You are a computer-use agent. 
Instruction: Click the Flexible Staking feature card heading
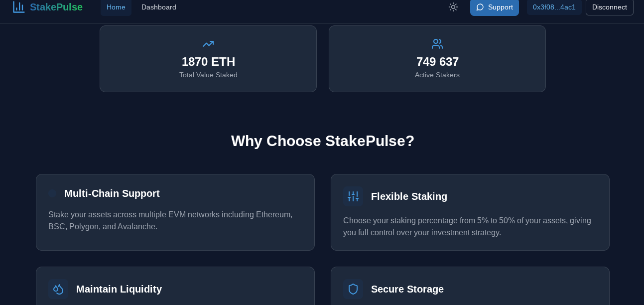tap(409, 196)
